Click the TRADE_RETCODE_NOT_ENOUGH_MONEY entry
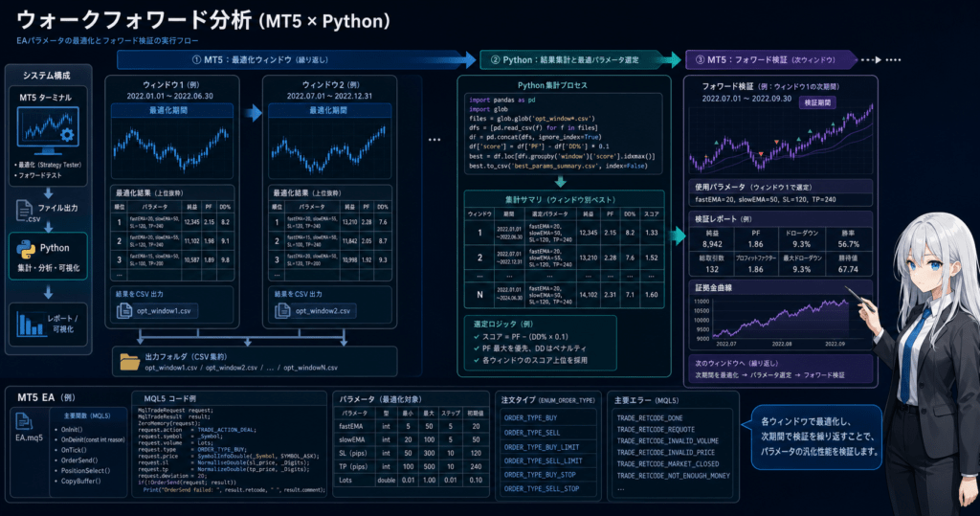The image size is (980, 516). click(x=673, y=476)
